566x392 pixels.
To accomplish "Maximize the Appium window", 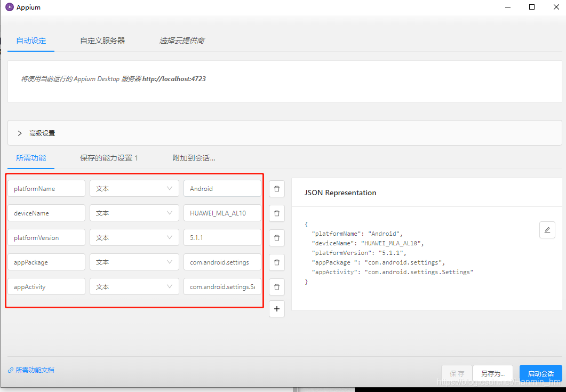I will click(532, 7).
